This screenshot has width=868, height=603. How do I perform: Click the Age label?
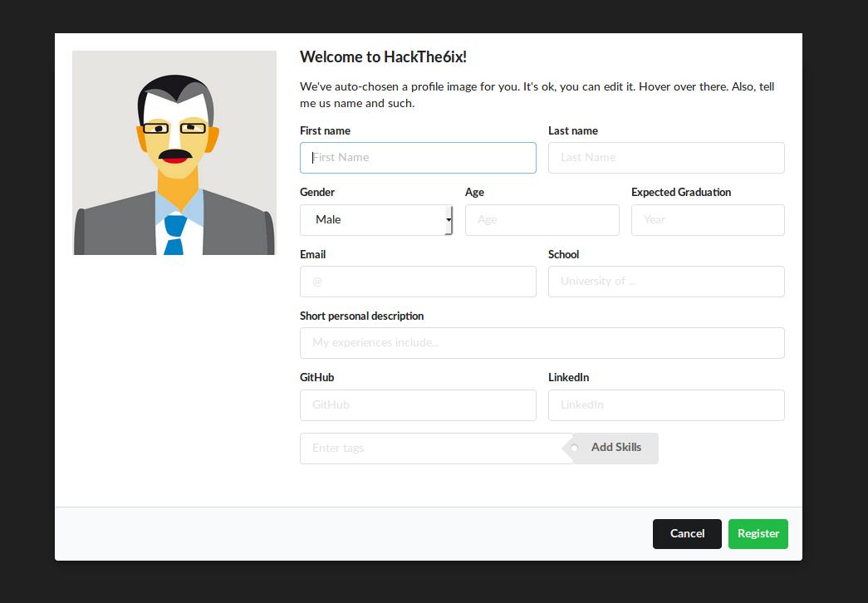(474, 192)
